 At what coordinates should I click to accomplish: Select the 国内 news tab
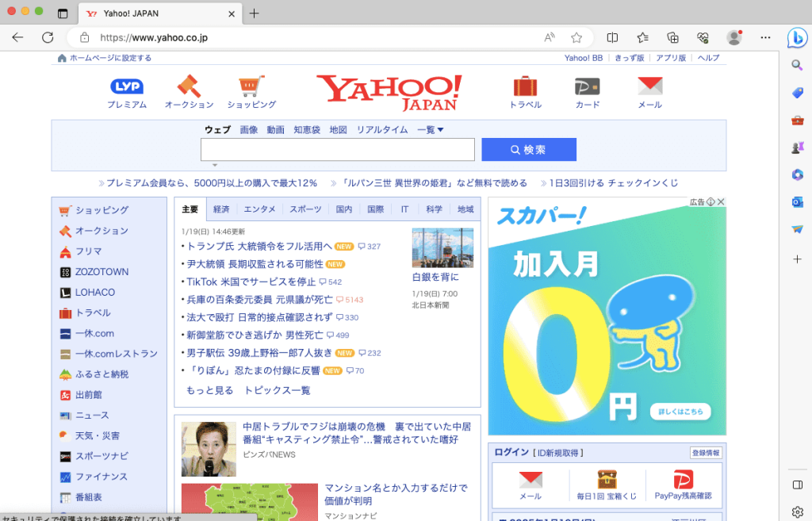(x=344, y=209)
